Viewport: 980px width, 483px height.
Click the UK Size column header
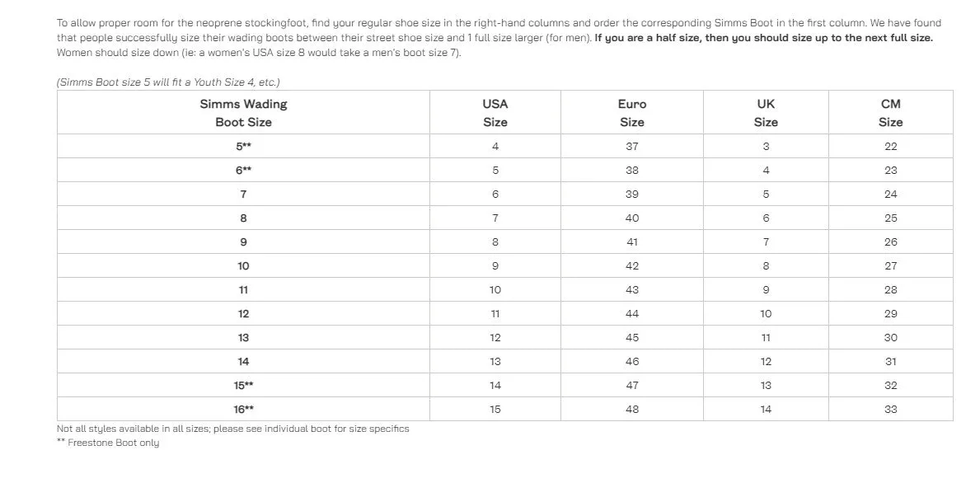click(x=766, y=112)
